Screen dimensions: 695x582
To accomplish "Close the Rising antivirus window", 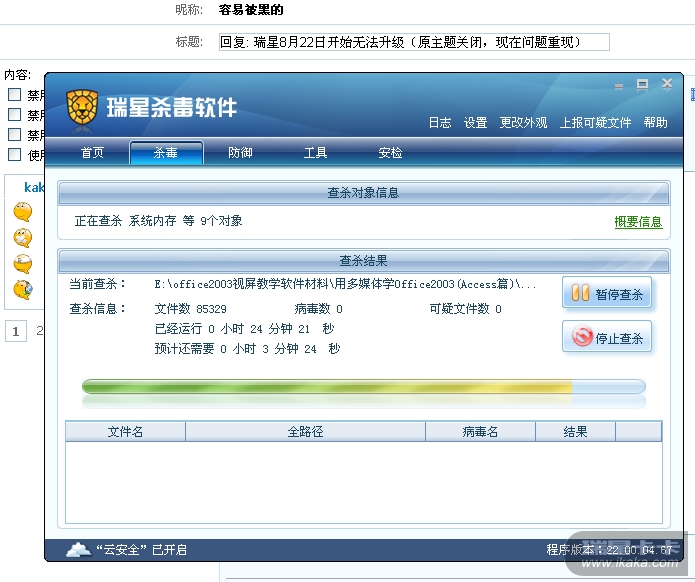I will click(x=667, y=83).
